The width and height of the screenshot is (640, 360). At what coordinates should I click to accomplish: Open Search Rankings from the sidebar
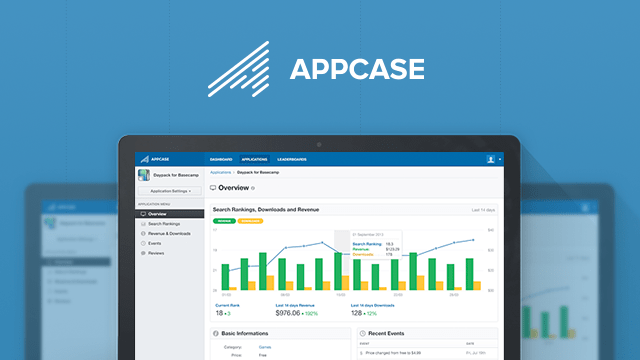164,224
